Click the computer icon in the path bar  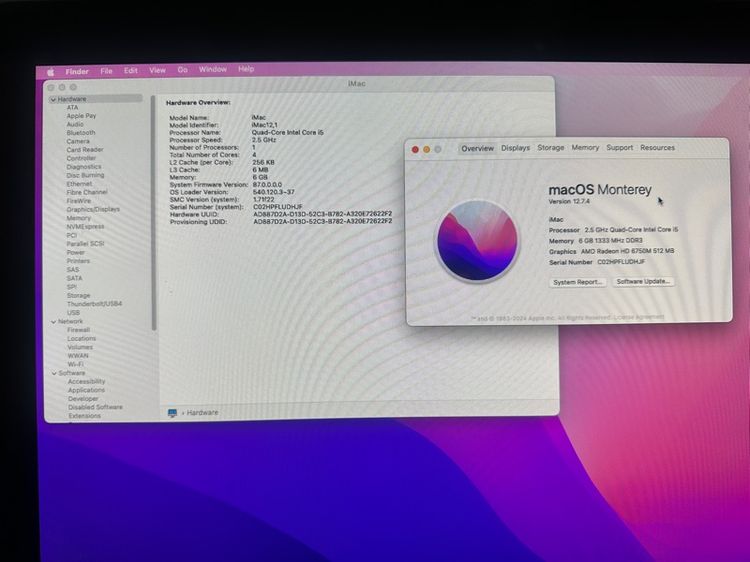tap(172, 412)
